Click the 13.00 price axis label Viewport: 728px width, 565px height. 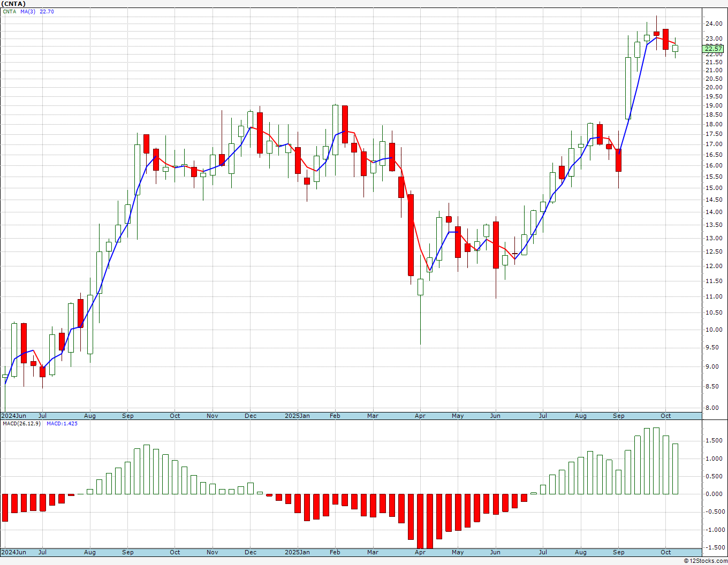tap(714, 238)
